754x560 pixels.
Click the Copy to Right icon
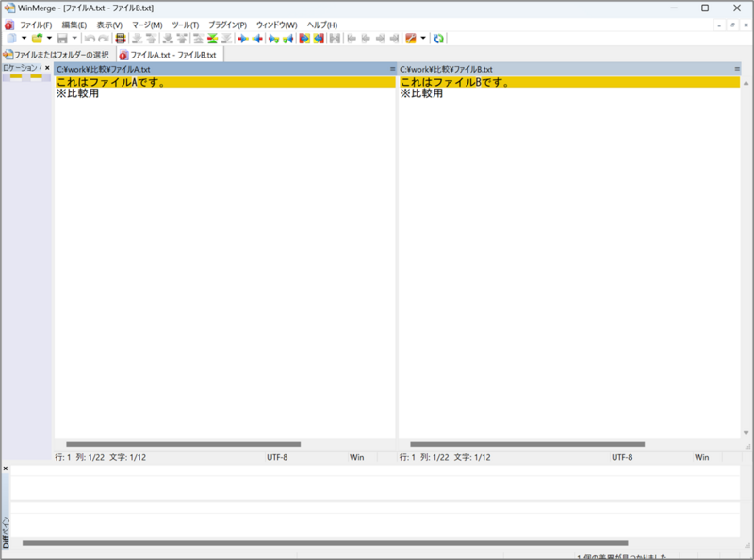pyautogui.click(x=243, y=39)
